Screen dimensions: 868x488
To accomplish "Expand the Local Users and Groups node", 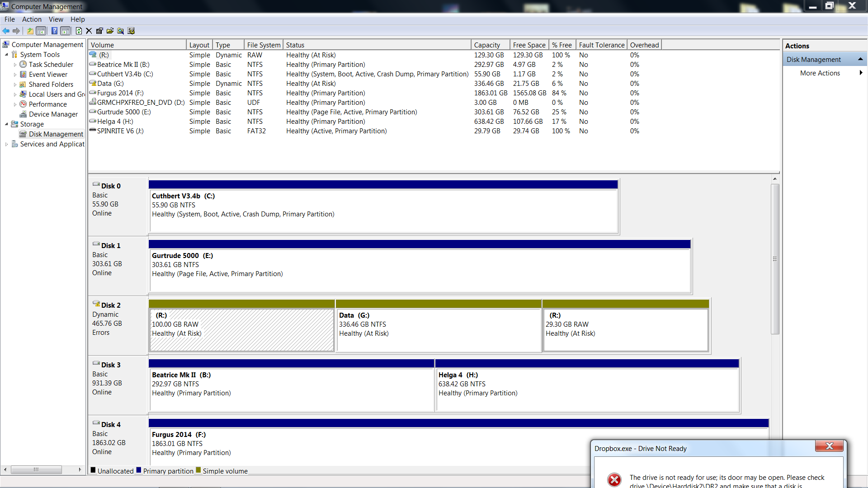I will click(x=15, y=94).
